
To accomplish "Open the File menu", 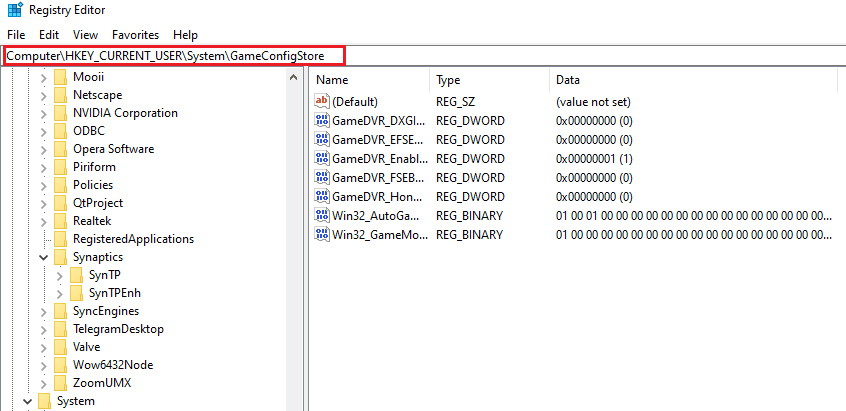I will click(16, 35).
